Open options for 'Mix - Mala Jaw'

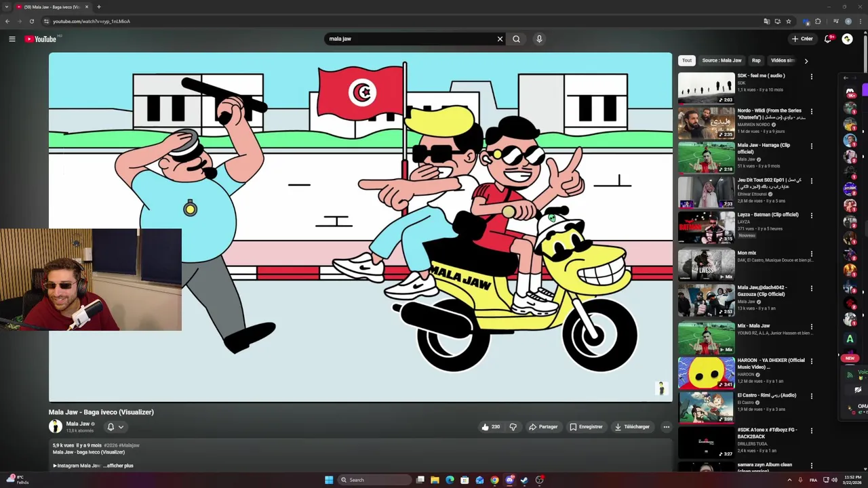pyautogui.click(x=811, y=327)
